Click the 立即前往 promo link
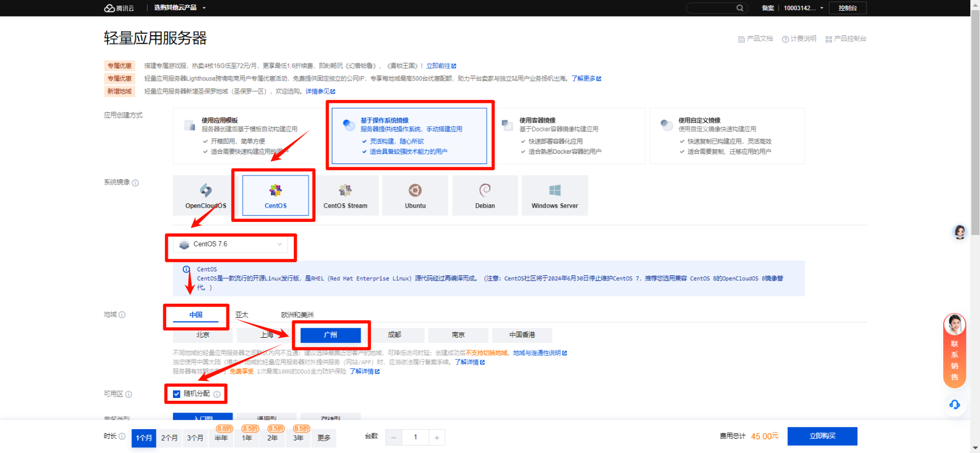The image size is (980, 453). 441,66
